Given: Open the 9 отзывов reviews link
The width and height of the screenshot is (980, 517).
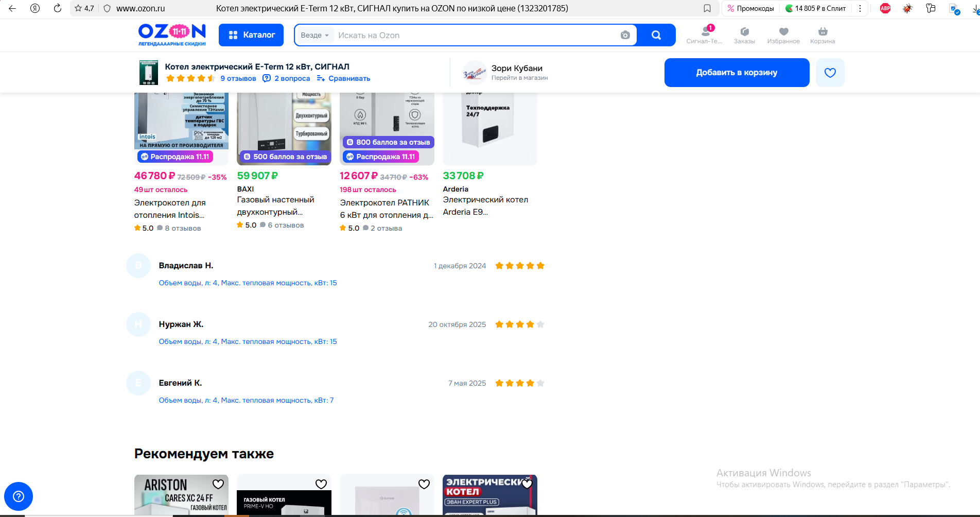Looking at the screenshot, I should 238,78.
